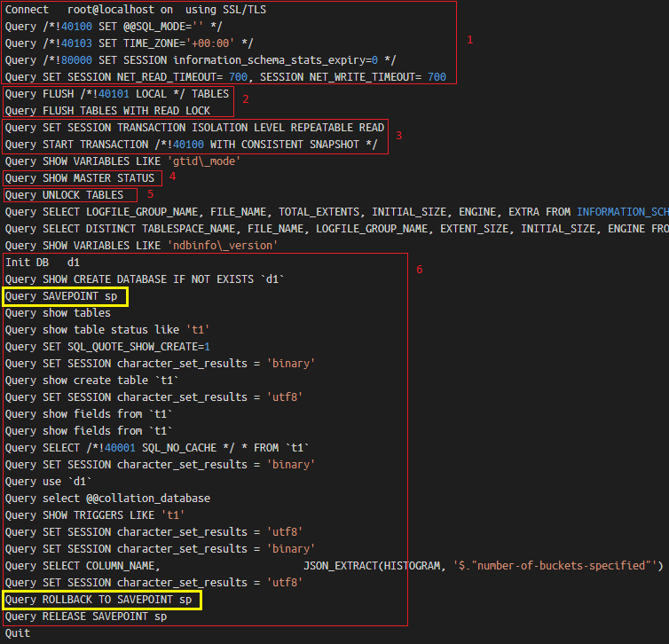Click red annotation number 1

point(470,40)
